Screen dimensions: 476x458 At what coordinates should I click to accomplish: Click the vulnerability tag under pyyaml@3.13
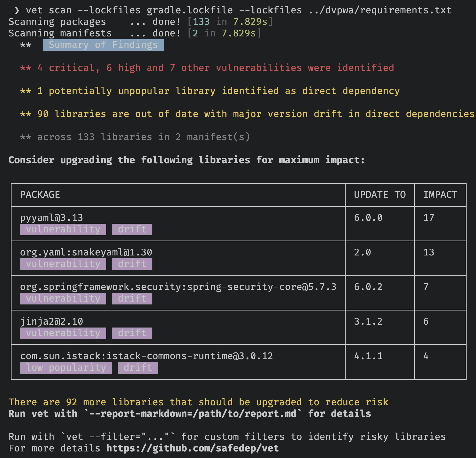63,230
